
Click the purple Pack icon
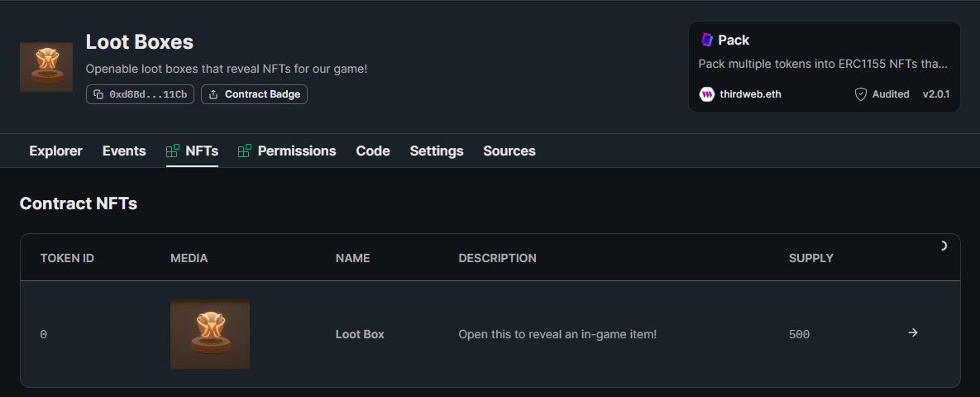pyautogui.click(x=707, y=40)
